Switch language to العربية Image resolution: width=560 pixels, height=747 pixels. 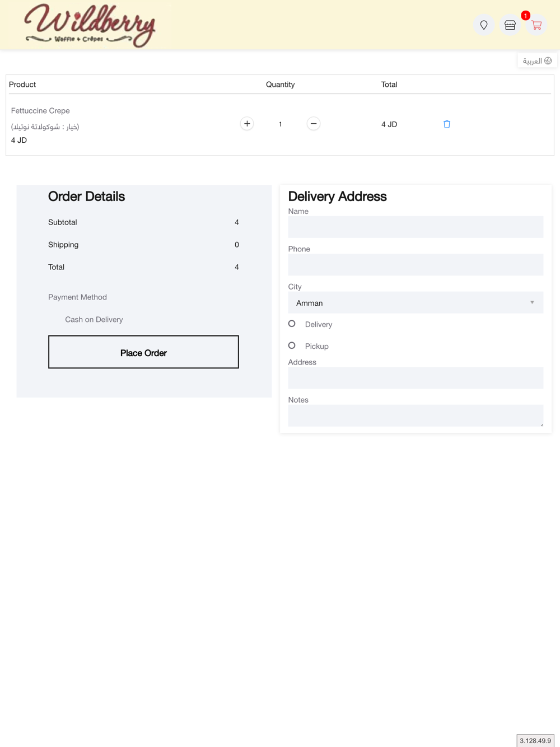coord(532,61)
